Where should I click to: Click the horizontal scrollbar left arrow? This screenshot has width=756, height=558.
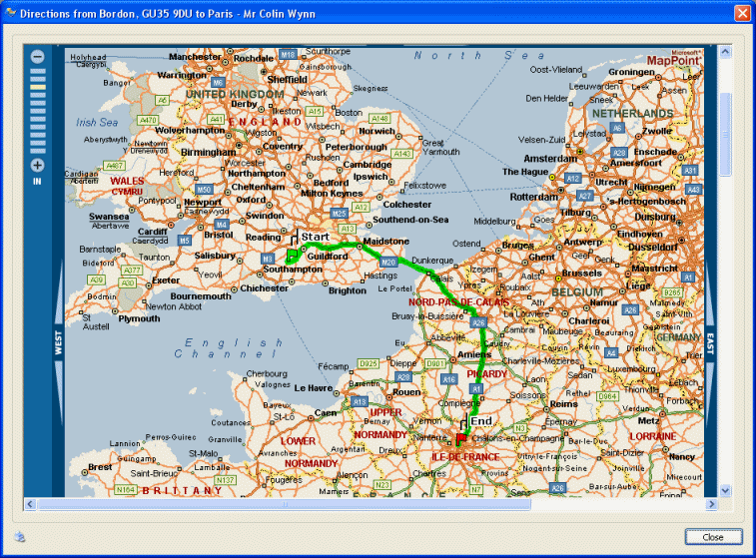pyautogui.click(x=30, y=504)
